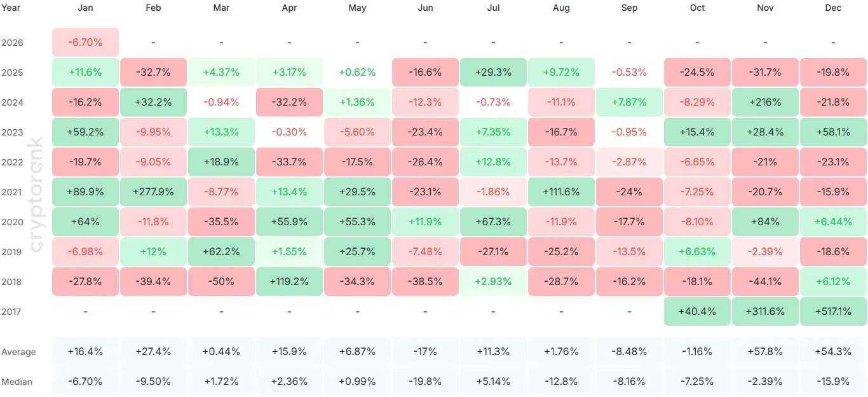
Task: Click the 2018 March -50% cell
Action: click(221, 281)
